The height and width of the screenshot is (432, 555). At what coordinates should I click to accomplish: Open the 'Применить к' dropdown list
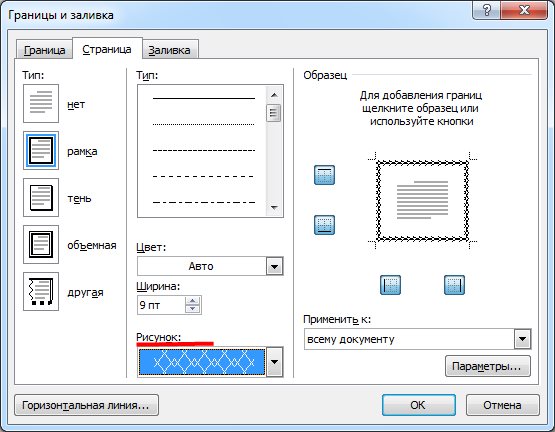tap(522, 339)
